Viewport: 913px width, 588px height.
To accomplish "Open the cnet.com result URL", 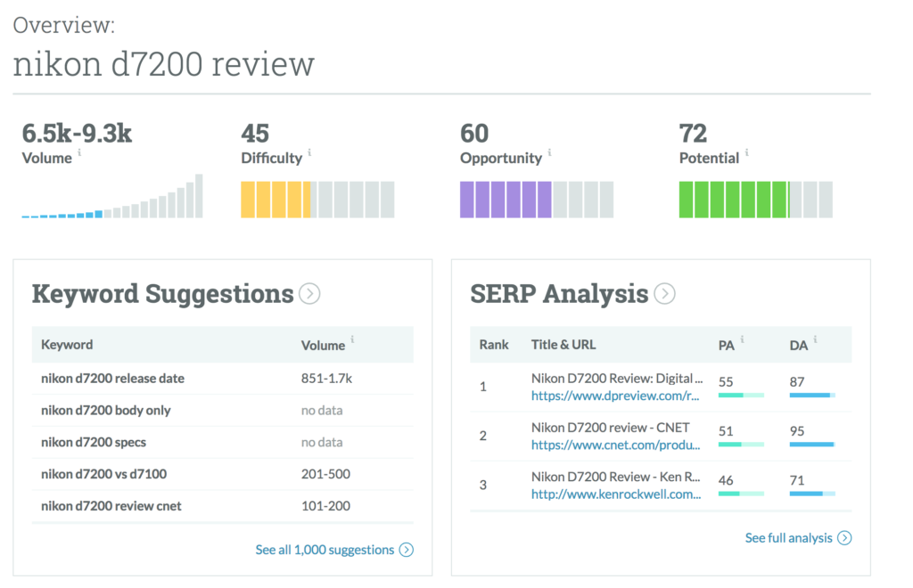I will point(615,445).
